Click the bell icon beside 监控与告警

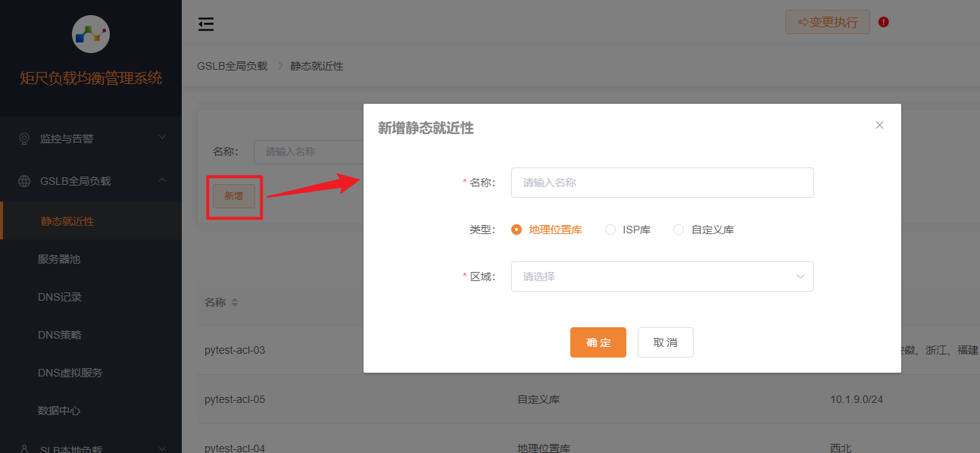pos(23,138)
